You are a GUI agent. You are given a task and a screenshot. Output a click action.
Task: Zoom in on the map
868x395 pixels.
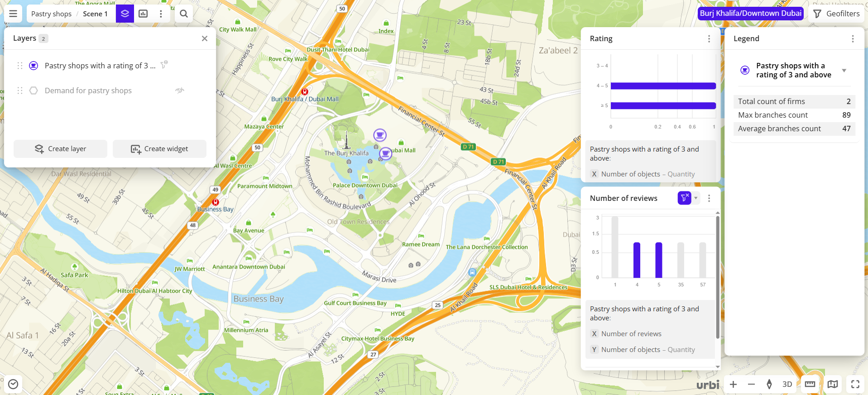(733, 384)
